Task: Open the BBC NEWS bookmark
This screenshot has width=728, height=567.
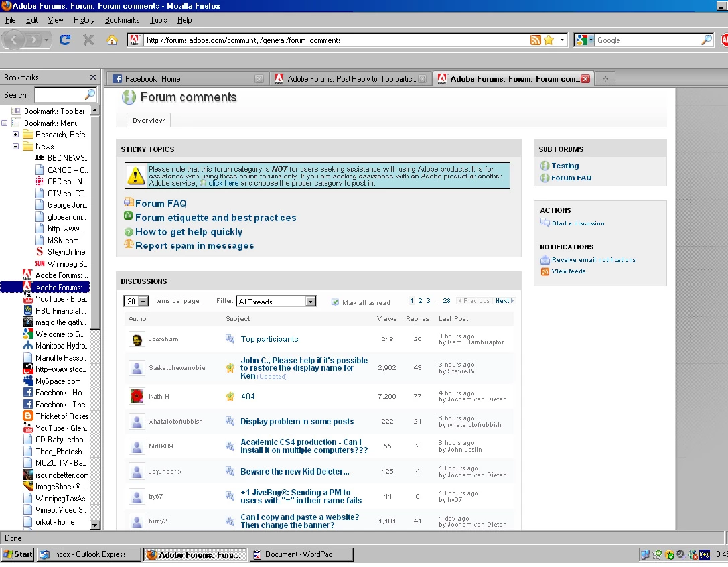Action: click(x=62, y=158)
